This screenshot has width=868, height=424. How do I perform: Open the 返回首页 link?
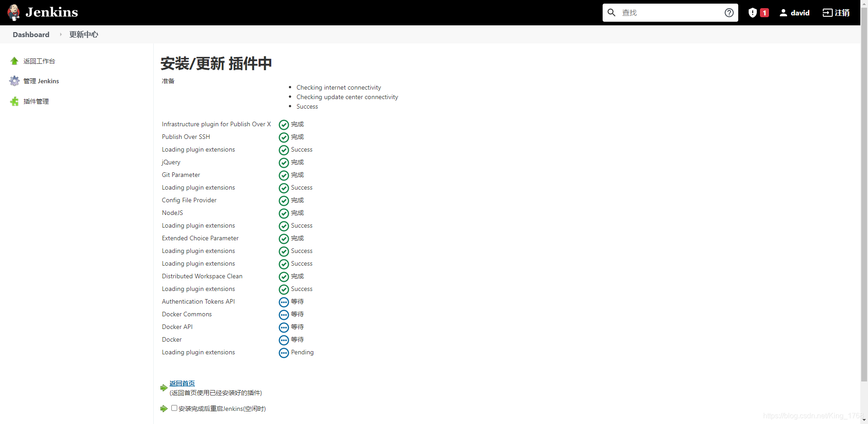[x=182, y=383]
